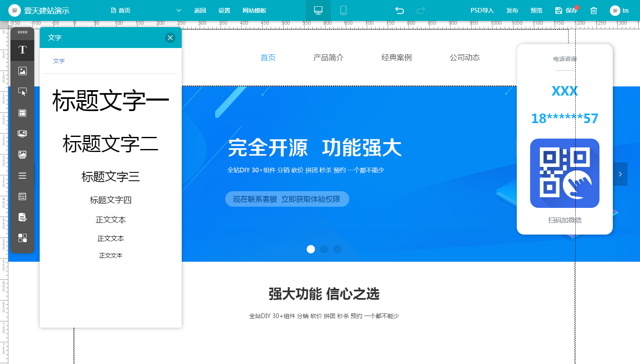Insert the largest 正文文本 body text
Screen dimensions: 640x364
pos(111,220)
